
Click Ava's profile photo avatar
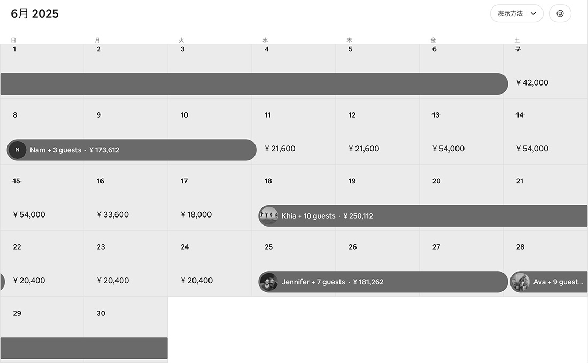[x=520, y=282]
